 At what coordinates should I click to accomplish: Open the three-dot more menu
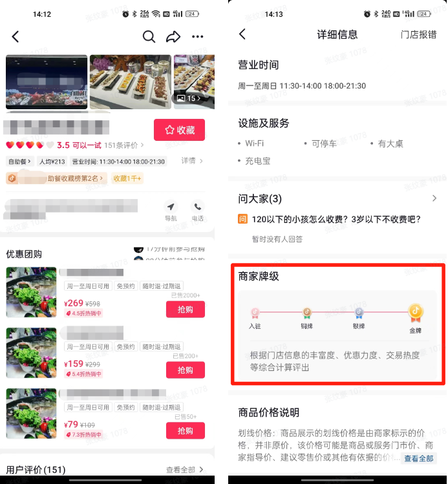pos(198,37)
